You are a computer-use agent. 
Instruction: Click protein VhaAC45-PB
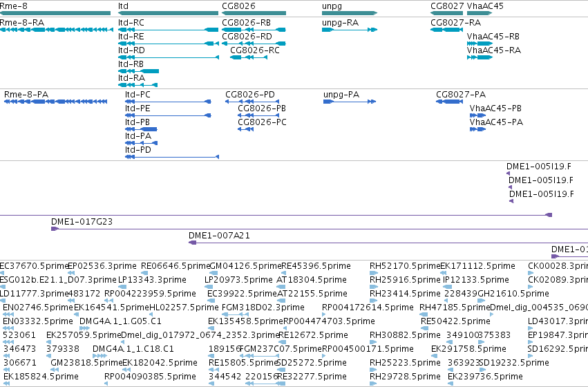point(477,115)
